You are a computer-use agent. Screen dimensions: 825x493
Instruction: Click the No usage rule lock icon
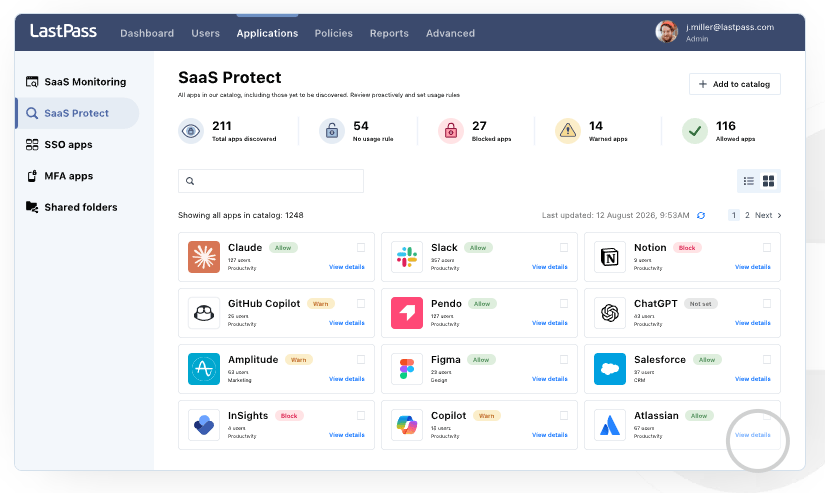point(332,131)
